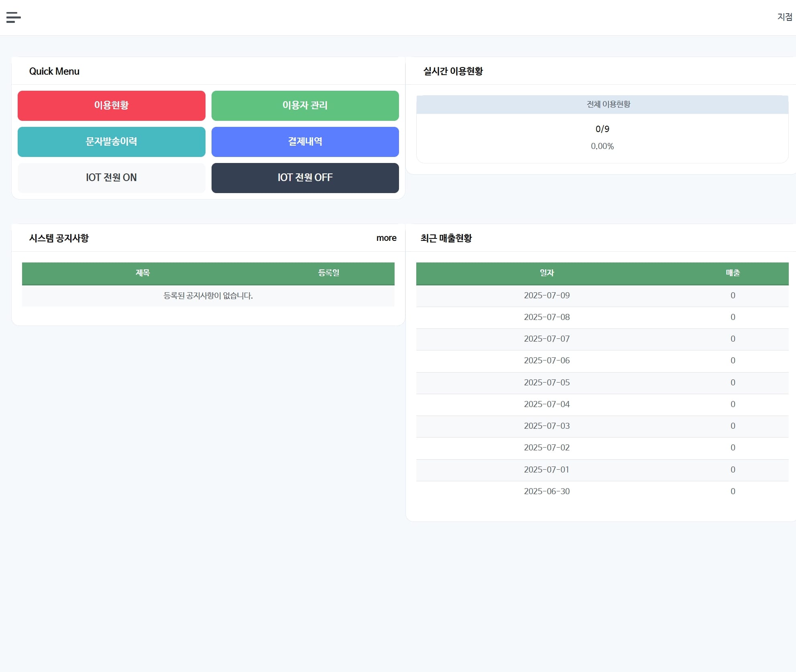
Task: Click the 매출 column header
Action: coord(733,273)
